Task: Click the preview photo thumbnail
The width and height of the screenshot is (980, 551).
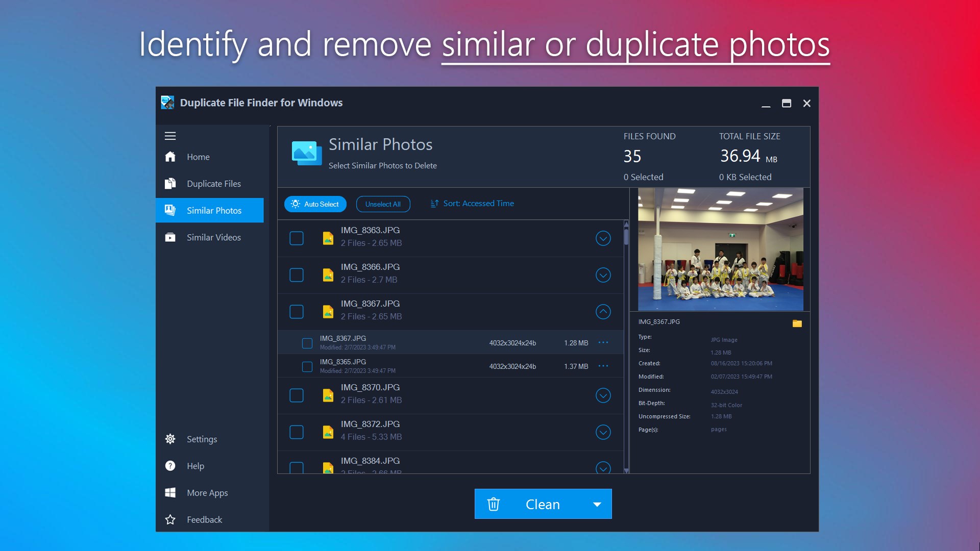Action: [x=720, y=249]
